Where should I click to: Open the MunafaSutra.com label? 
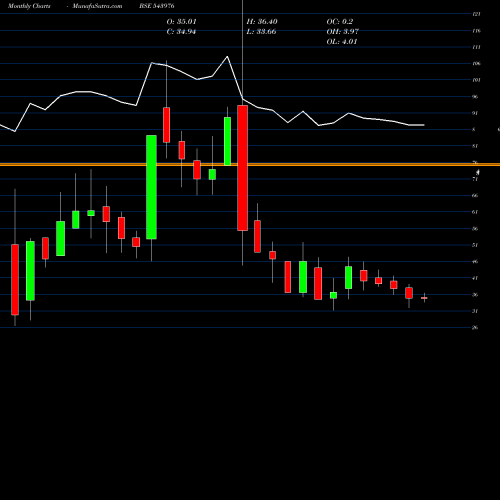97,6
